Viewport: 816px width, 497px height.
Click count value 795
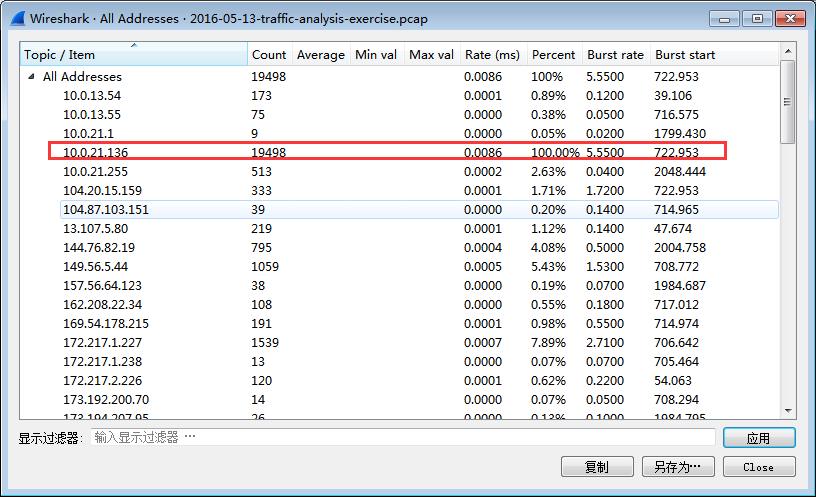261,248
